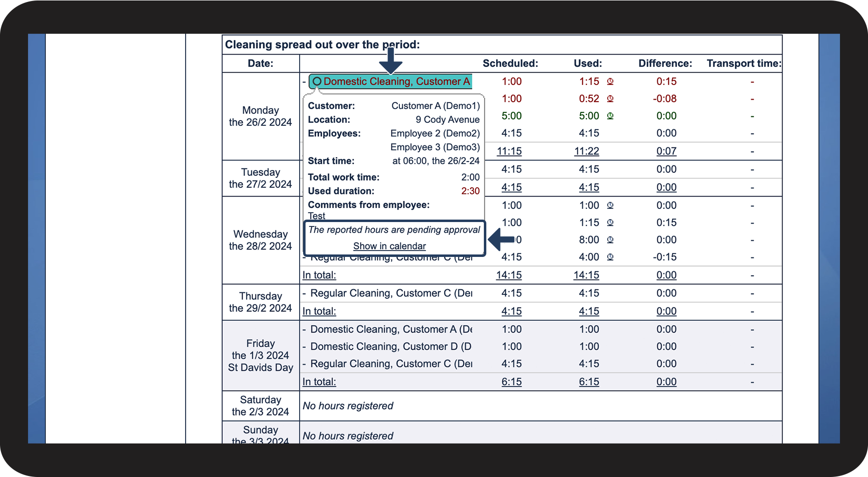The image size is (868, 477).
Task: Click the -0:15 difference value on Wednesday
Action: pos(665,257)
